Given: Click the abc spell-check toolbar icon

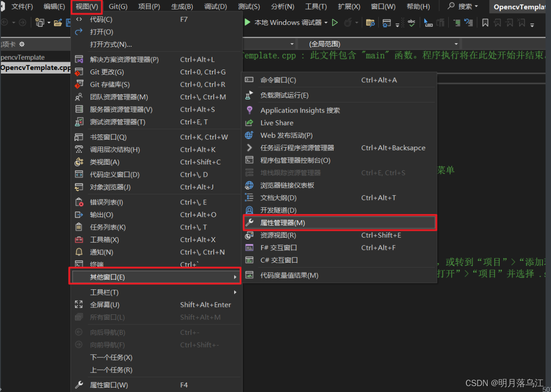Looking at the screenshot, I should 411,22.
